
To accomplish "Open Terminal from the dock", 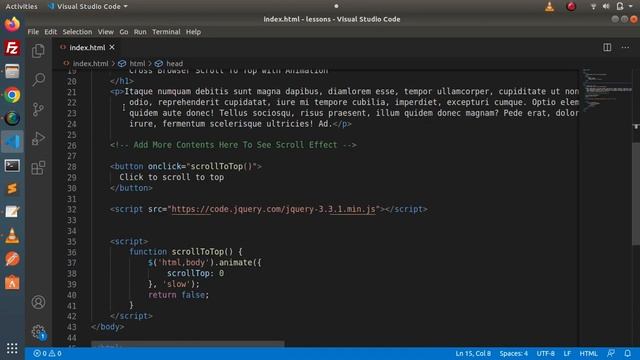I will point(12,165).
